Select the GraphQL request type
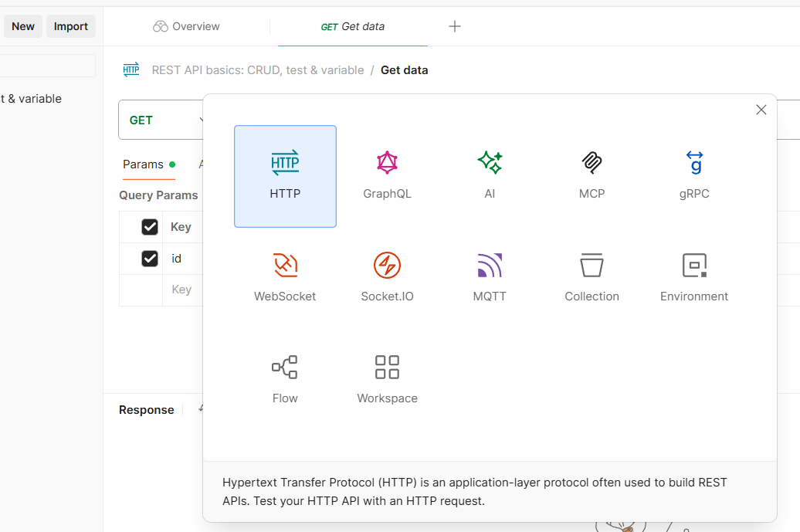800x532 pixels. pyautogui.click(x=387, y=174)
